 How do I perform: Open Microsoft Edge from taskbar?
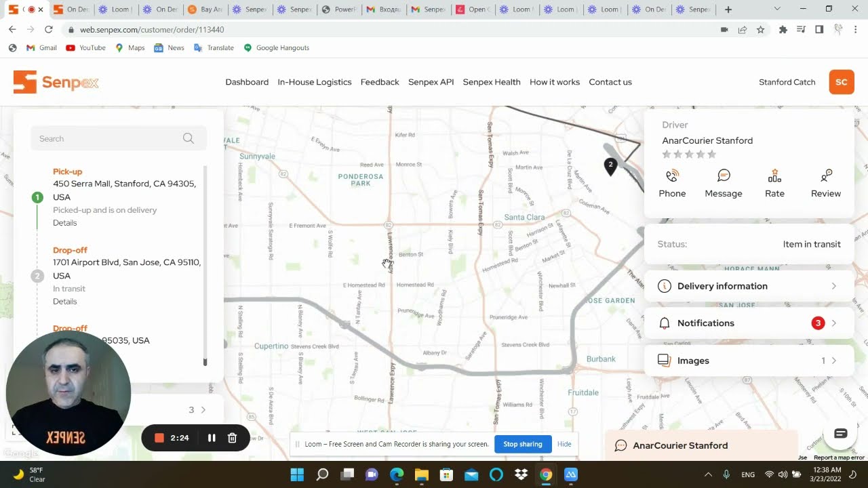pos(397,474)
